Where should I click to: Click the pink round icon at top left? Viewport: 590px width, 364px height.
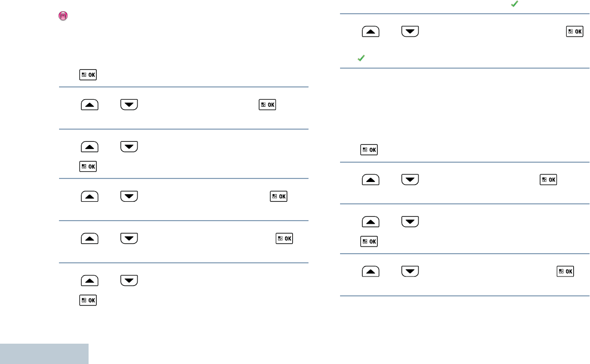tap(64, 17)
